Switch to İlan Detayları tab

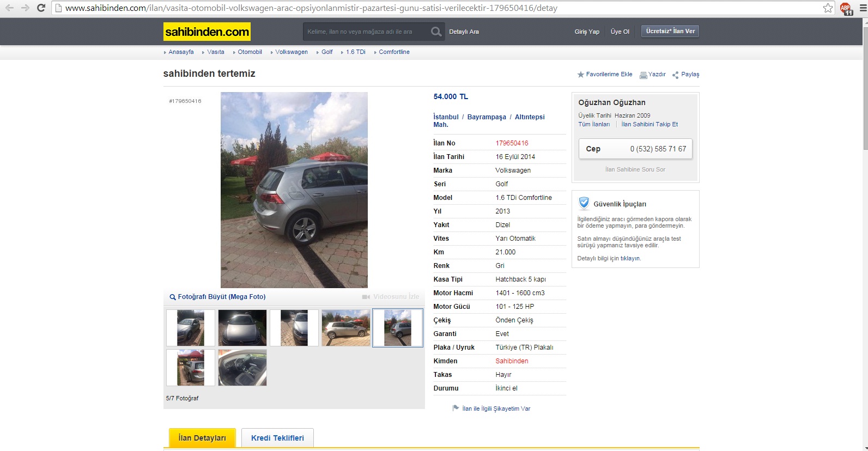202,438
